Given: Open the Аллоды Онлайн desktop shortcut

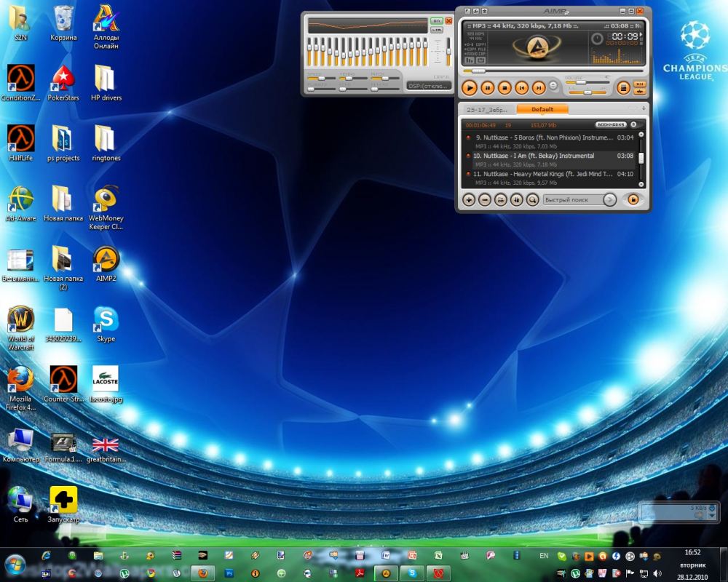Looking at the screenshot, I should 106,27.
